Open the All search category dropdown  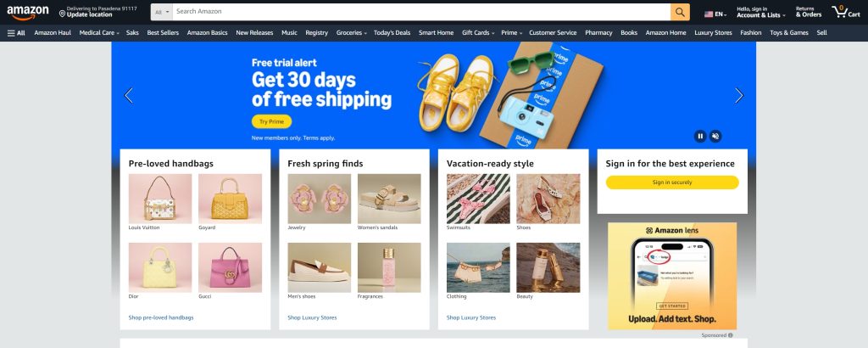coord(162,12)
